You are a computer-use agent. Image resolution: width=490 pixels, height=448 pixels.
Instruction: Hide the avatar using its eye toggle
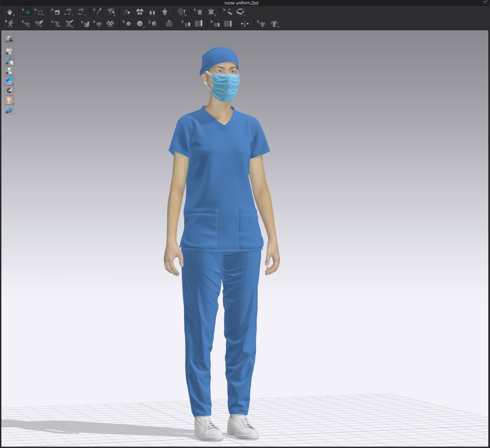[x=9, y=71]
